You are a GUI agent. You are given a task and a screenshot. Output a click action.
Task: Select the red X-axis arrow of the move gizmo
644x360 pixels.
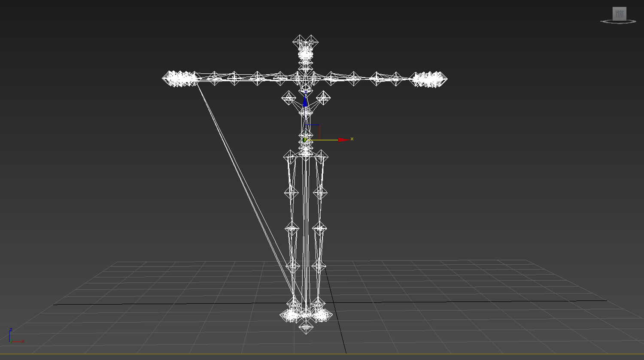tap(344, 140)
